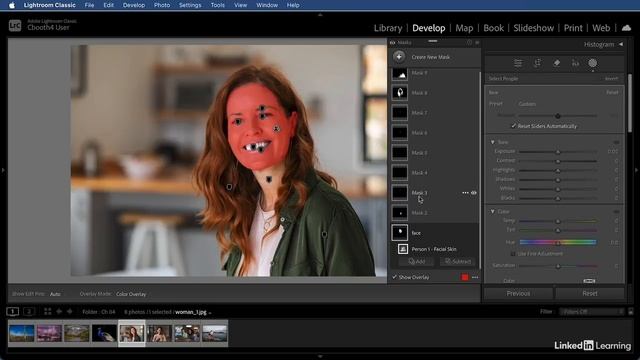Screen dimensions: 640x360
Task: Open the Apple menu
Action: click(12, 5)
